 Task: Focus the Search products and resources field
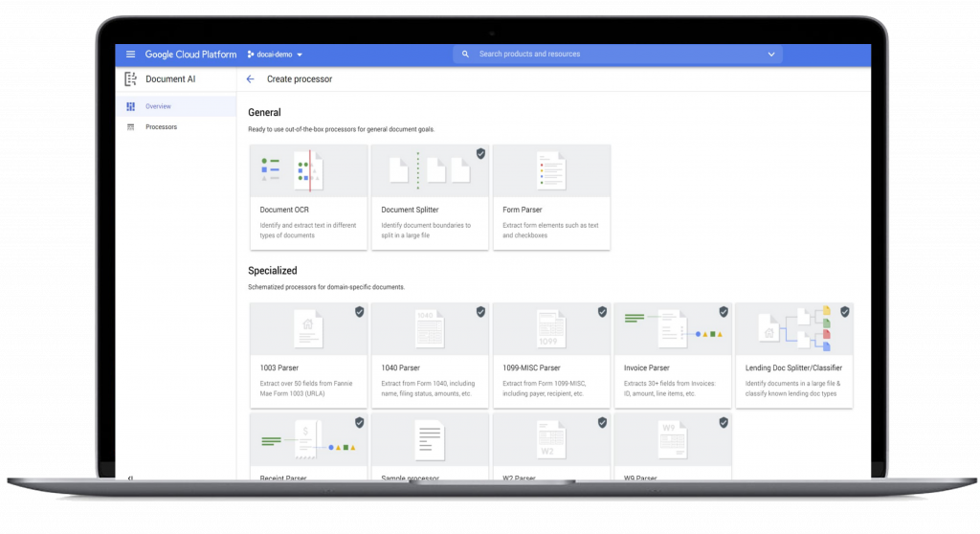[617, 54]
